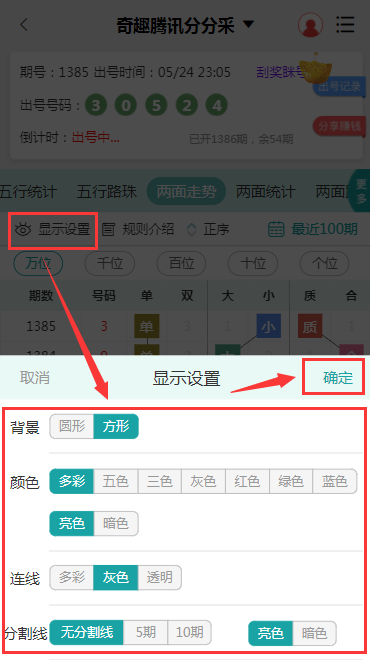The width and height of the screenshot is (370, 661).
Task: Open 最近100期 period selector
Action: (x=324, y=229)
